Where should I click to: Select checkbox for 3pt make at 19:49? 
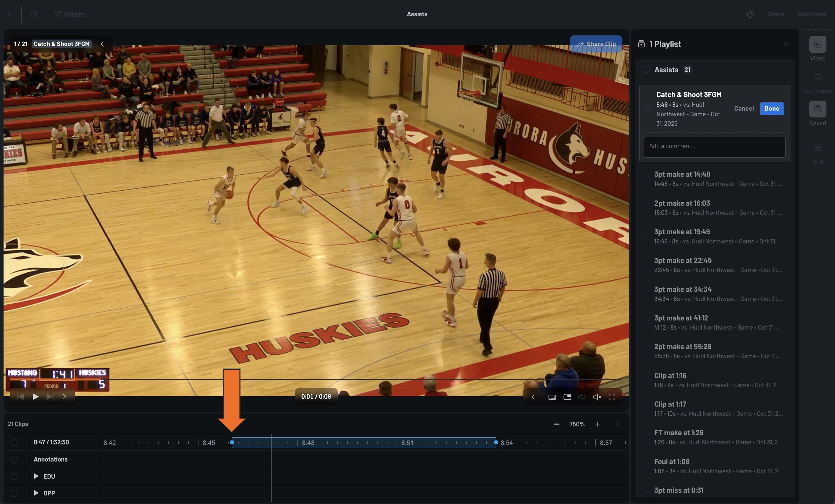[x=645, y=236]
